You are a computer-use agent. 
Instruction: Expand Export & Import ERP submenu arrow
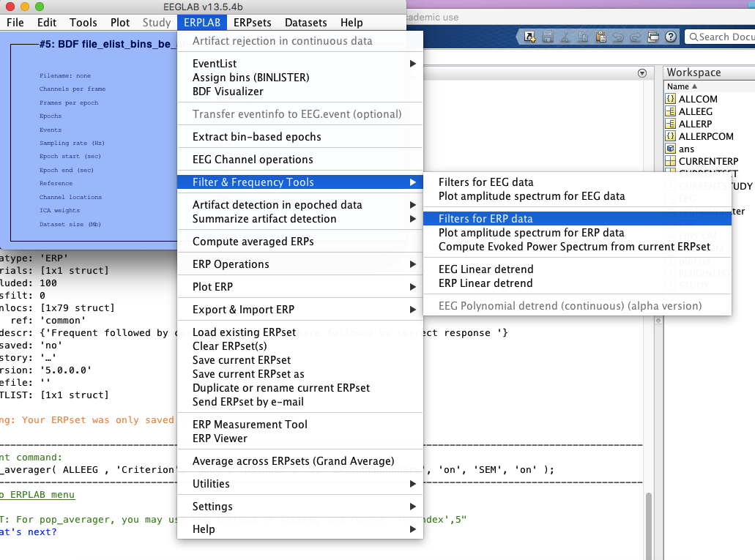point(412,310)
